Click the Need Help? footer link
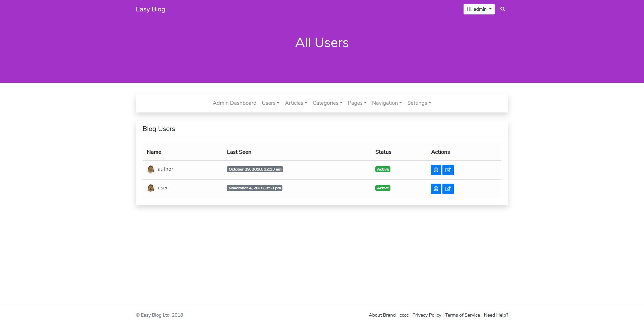This screenshot has height=324, width=644. click(496, 315)
